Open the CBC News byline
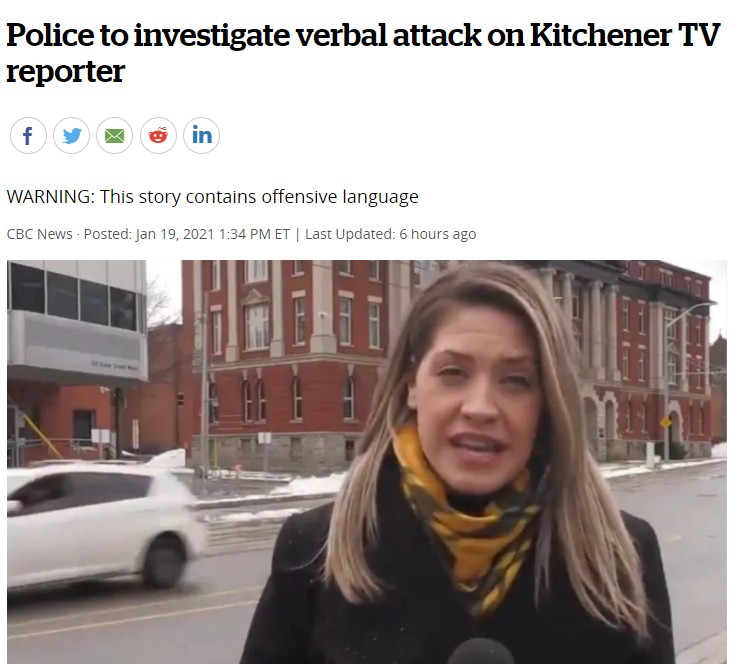738x664 pixels. pos(40,234)
